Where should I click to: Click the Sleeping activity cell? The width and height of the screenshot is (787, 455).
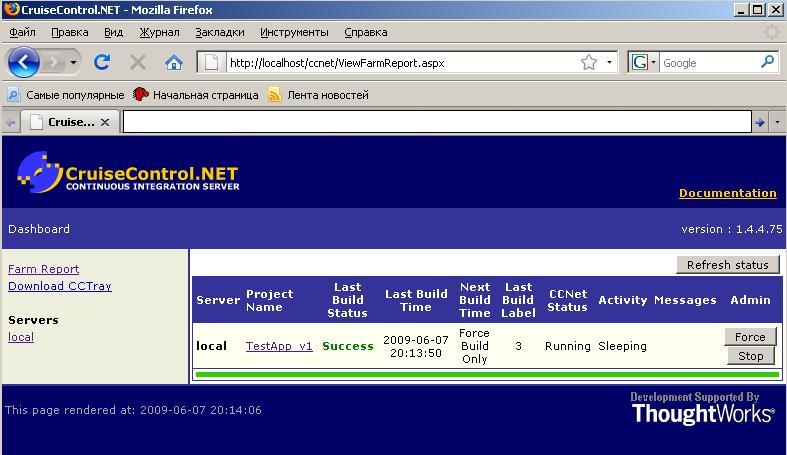[622, 346]
